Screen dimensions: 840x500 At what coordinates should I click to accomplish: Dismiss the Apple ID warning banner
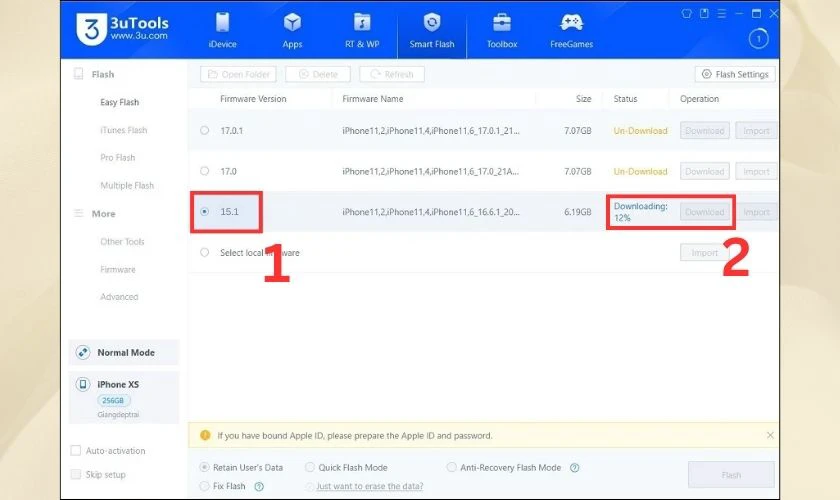(x=770, y=436)
